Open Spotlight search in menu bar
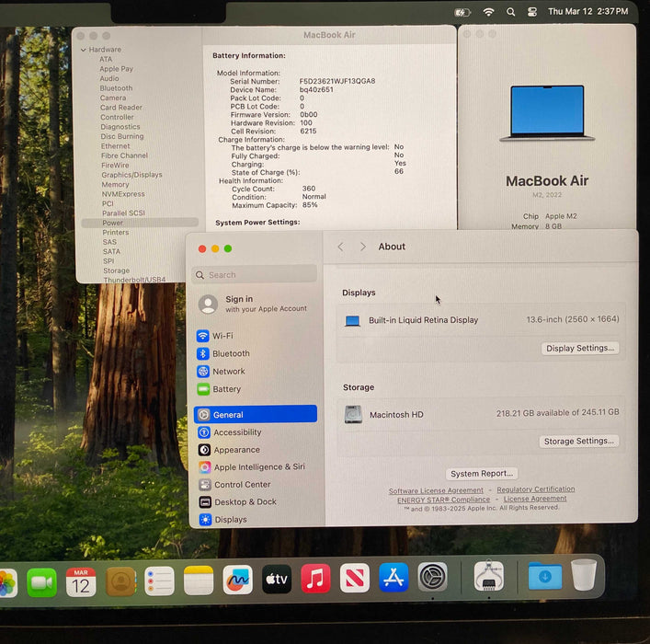The width and height of the screenshot is (650, 644). click(x=511, y=12)
